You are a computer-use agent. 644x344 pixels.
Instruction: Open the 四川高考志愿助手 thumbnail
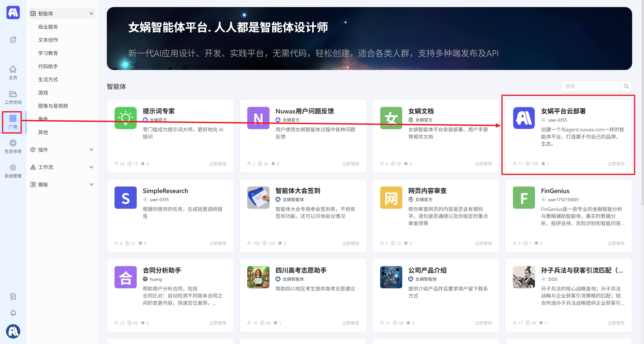tap(258, 277)
